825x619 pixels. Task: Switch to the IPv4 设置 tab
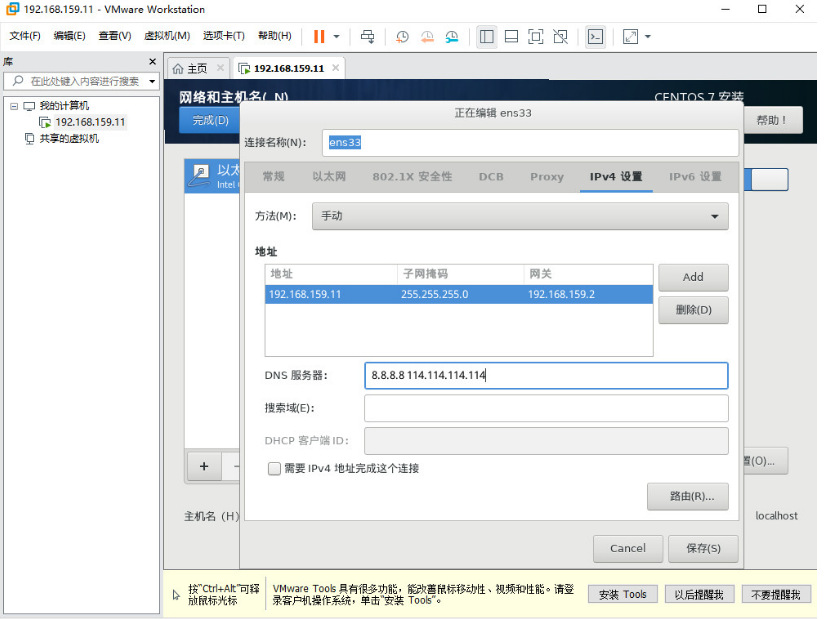click(616, 177)
